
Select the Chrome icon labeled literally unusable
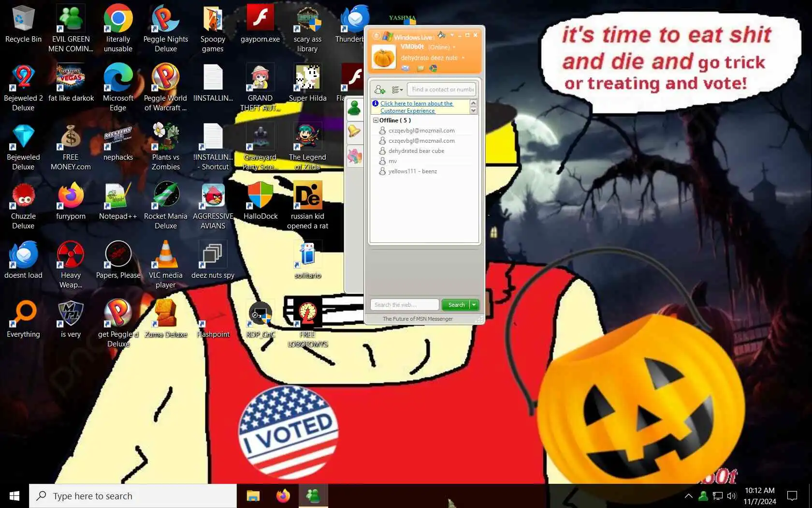point(118,28)
